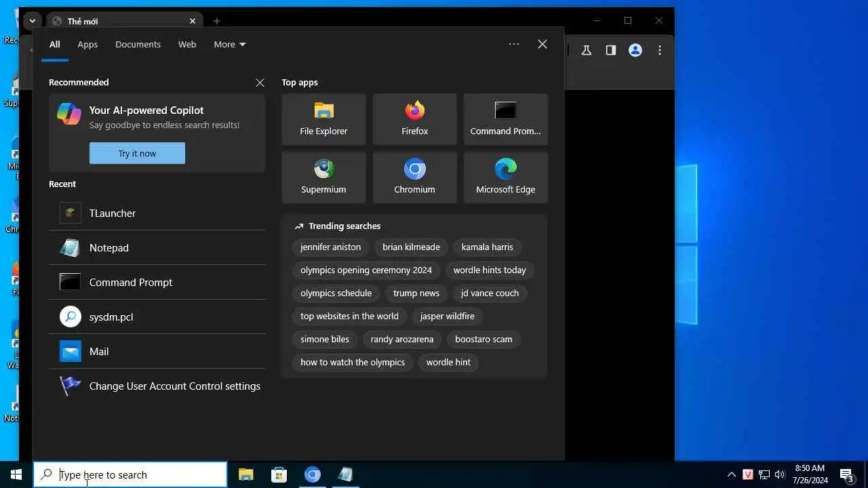
Task: Switch to the Documents search tab
Action: pos(138,44)
